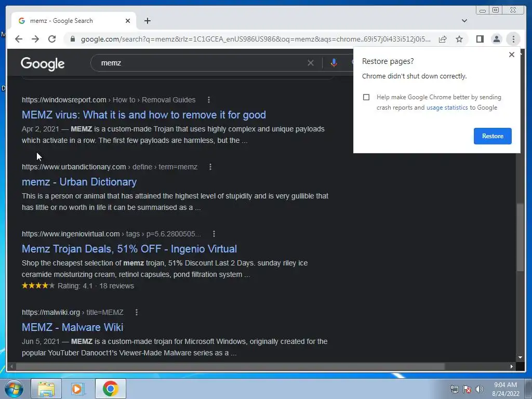Open the MEMZ - Malware Wiki result
This screenshot has width=532, height=399.
72,327
